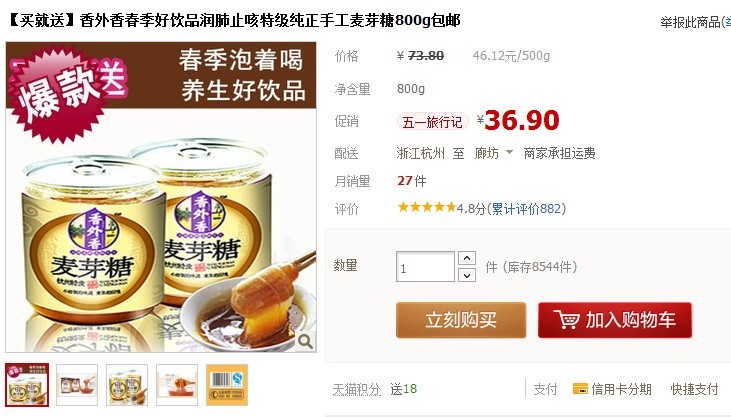Screen dimensions: 731x417
Task: Decrease quantity with the down arrow
Action: tap(467, 275)
